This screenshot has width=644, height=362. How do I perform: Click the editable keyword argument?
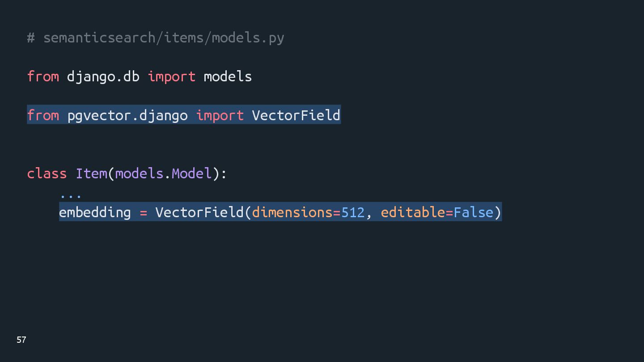(413, 212)
